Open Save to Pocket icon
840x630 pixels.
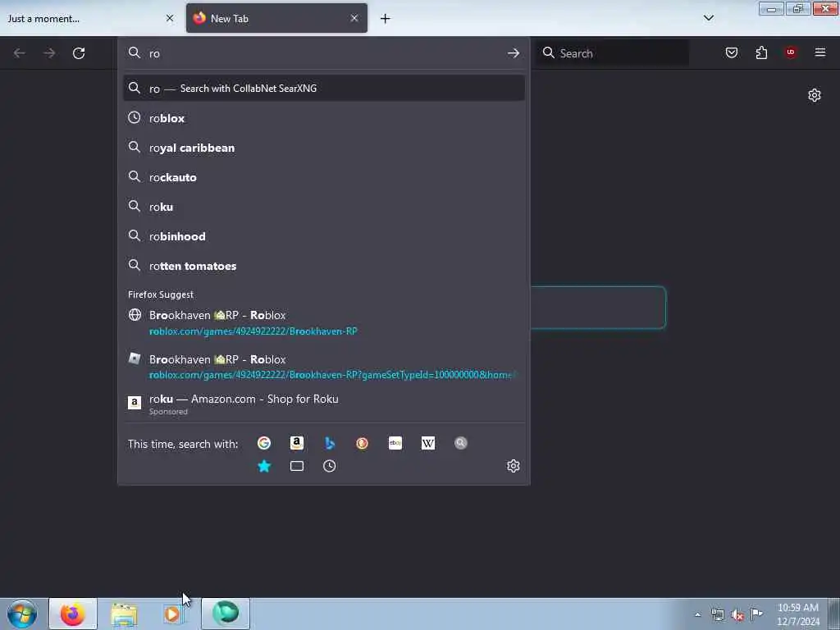click(x=731, y=52)
